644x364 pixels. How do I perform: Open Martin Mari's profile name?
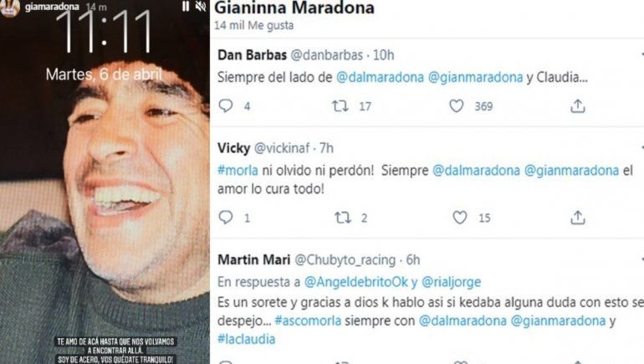tap(253, 259)
